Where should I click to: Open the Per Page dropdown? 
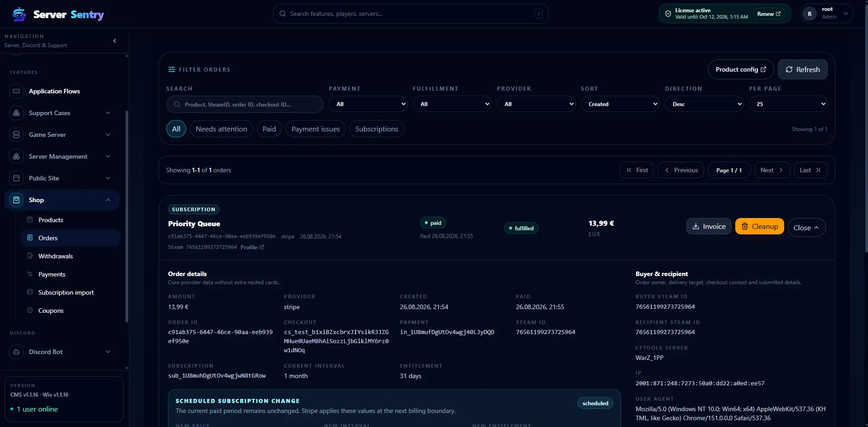788,104
